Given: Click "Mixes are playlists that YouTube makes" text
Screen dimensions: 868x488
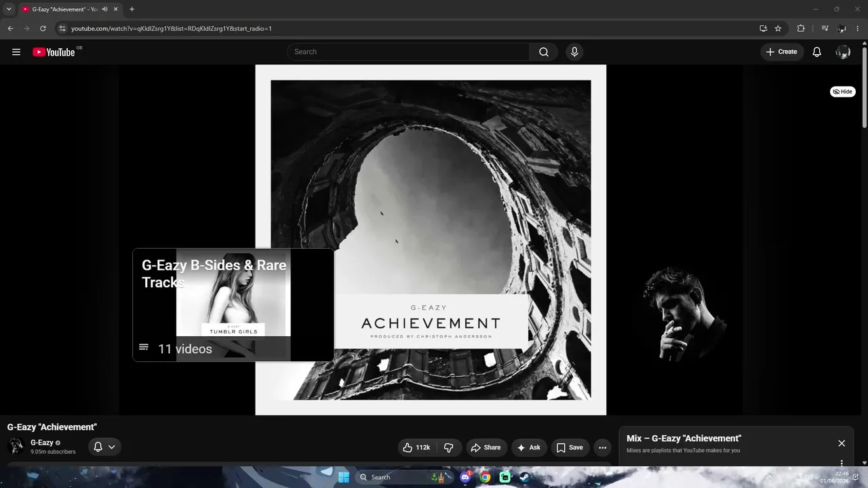Looking at the screenshot, I should pyautogui.click(x=683, y=451).
